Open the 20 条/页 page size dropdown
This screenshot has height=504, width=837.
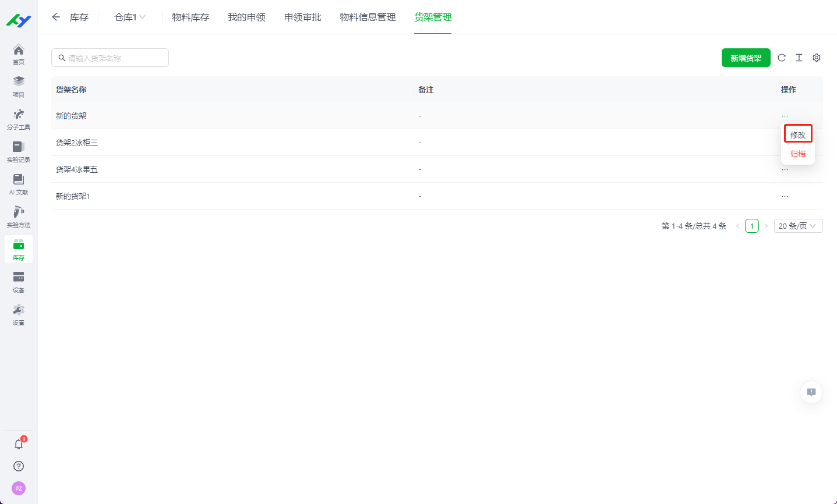pyautogui.click(x=798, y=226)
